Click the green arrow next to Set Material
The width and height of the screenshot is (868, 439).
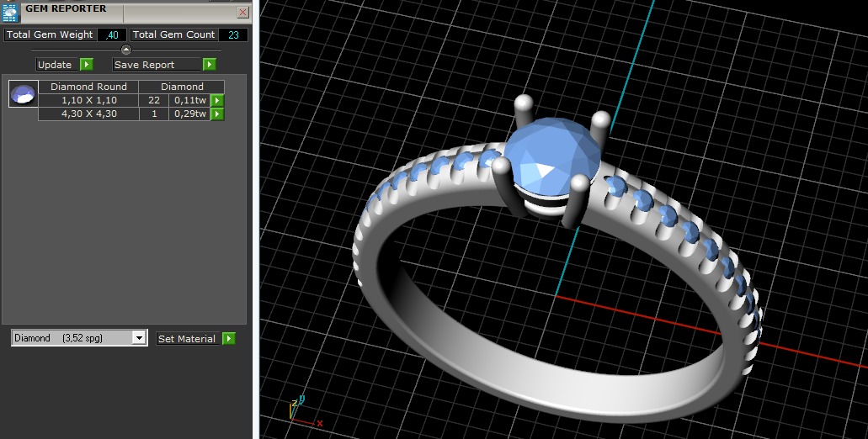click(229, 339)
